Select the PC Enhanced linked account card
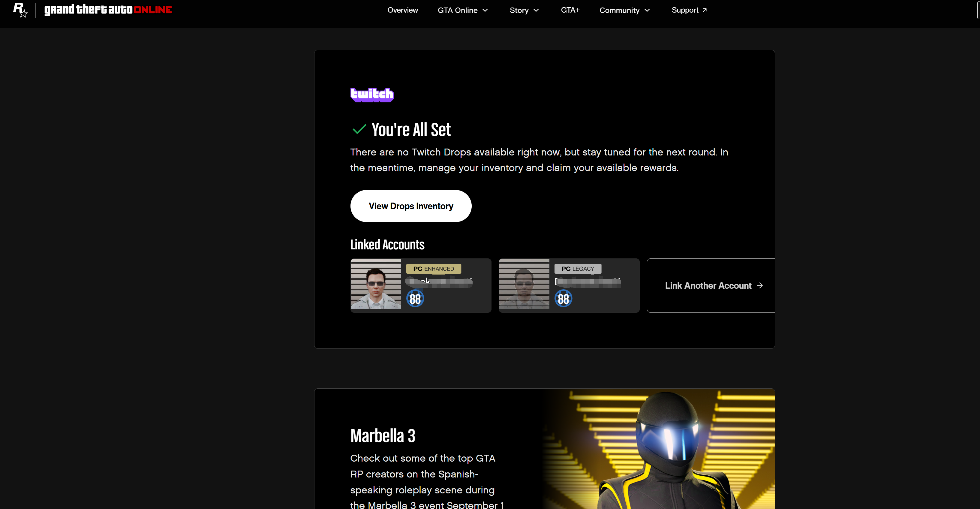980x509 pixels. coord(421,285)
